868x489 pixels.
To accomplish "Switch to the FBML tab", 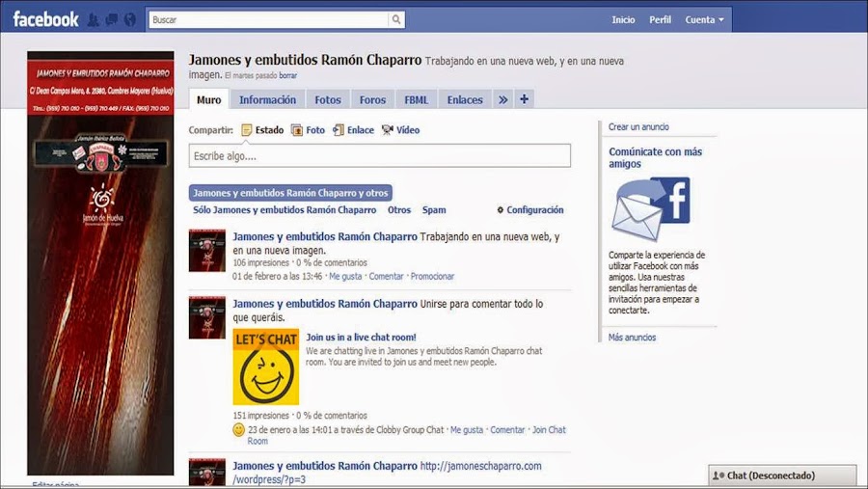I will tap(417, 99).
